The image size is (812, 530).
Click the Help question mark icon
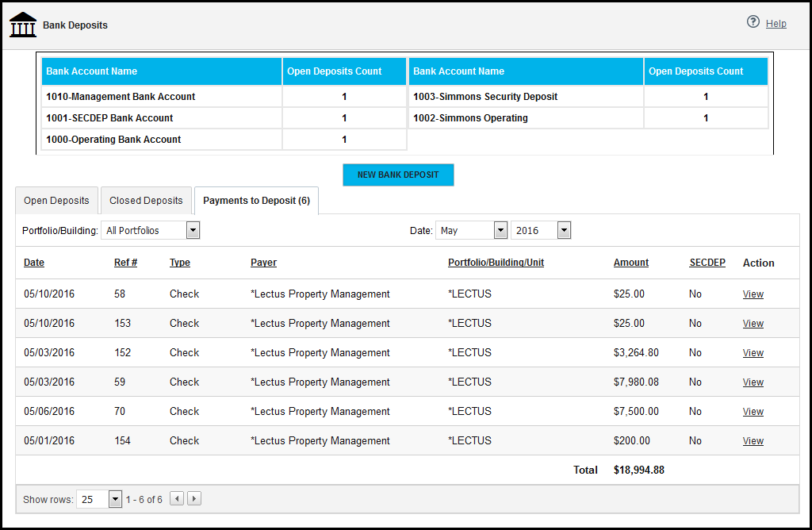pos(753,21)
